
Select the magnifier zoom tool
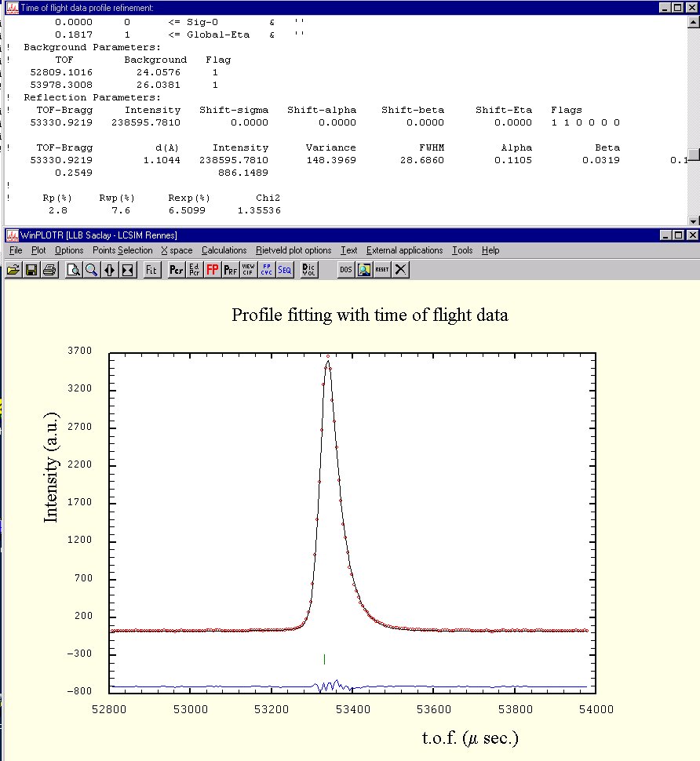pos(91,270)
